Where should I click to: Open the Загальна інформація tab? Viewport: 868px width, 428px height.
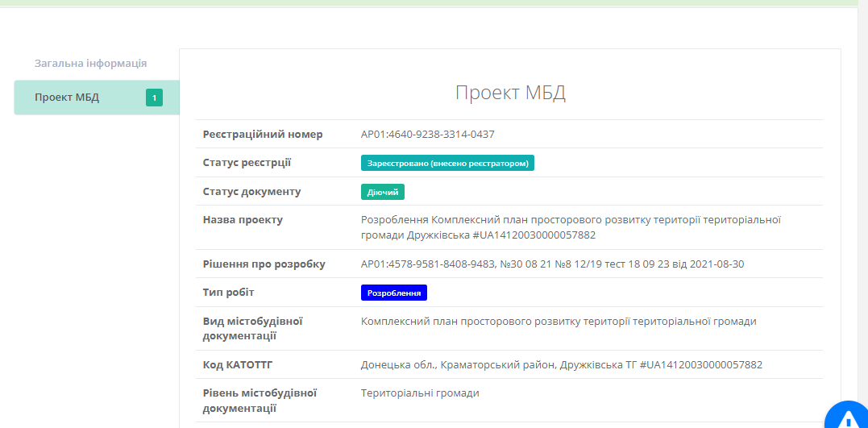[x=90, y=63]
